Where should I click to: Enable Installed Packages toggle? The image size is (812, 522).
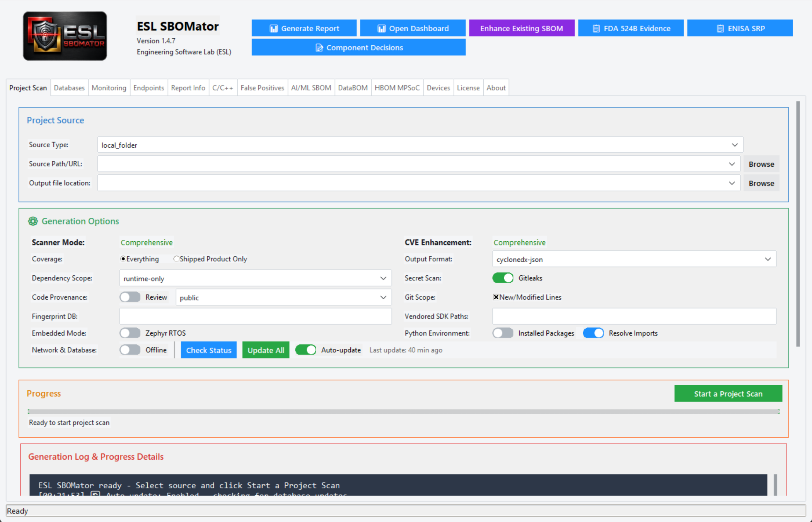point(503,333)
